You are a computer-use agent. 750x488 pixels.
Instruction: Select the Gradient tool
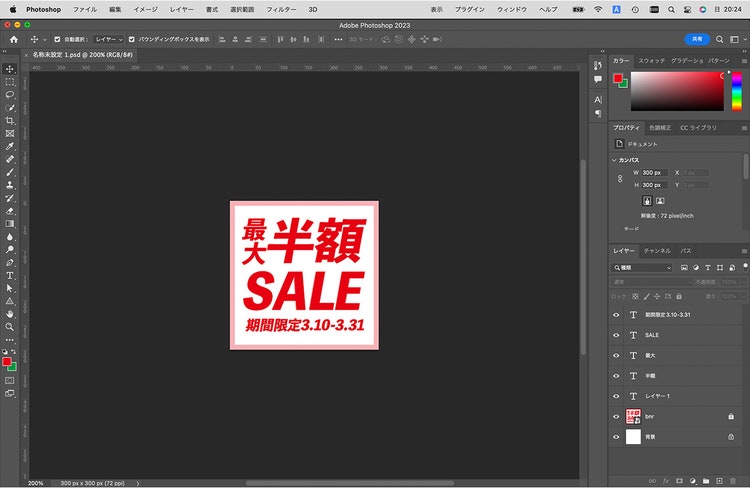tap(10, 224)
